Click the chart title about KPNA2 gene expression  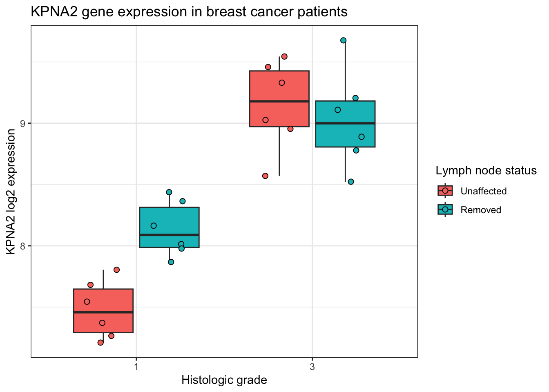point(189,12)
